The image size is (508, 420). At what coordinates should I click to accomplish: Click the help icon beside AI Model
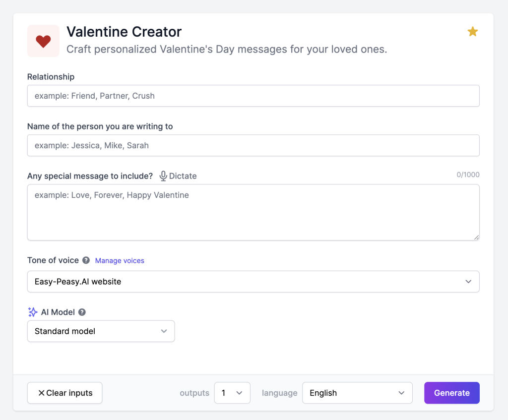82,312
